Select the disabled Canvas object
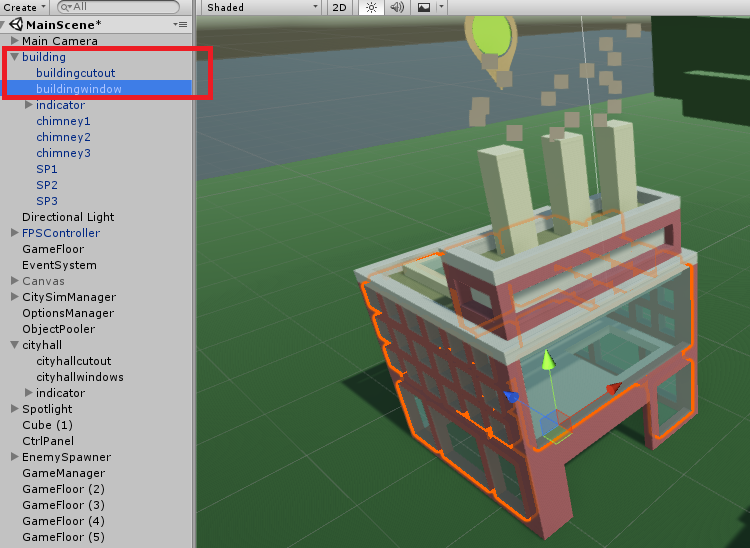Screen dimensions: 750x548 (x=43, y=281)
